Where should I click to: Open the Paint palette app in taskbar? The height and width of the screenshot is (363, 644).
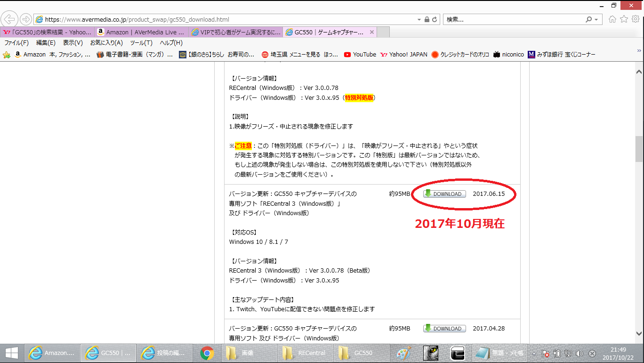[404, 353]
